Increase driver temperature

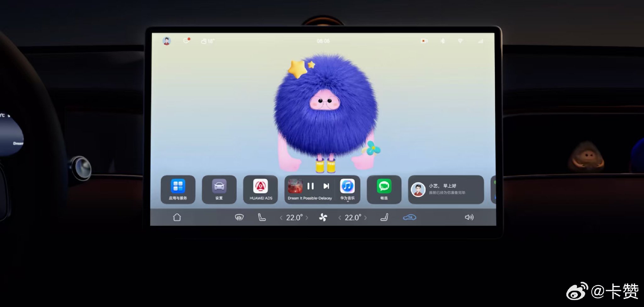tap(307, 217)
